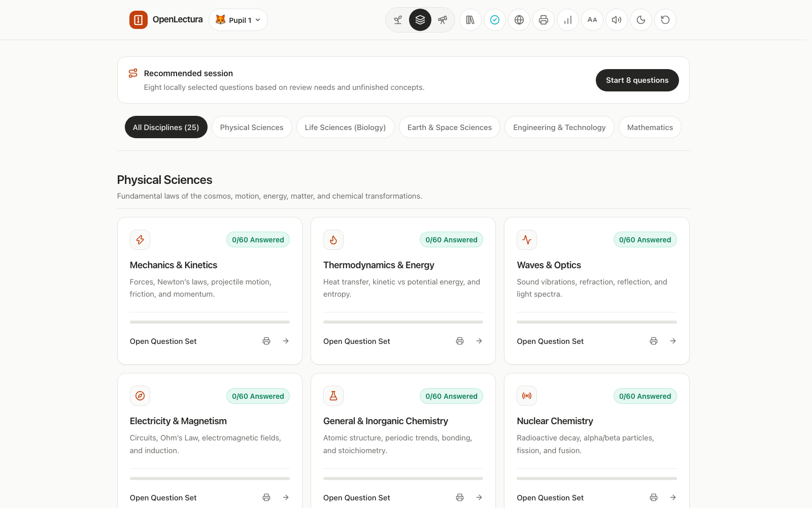Screen dimensions: 812x508
Task: Toggle sound with the speaker icon
Action: [617, 20]
